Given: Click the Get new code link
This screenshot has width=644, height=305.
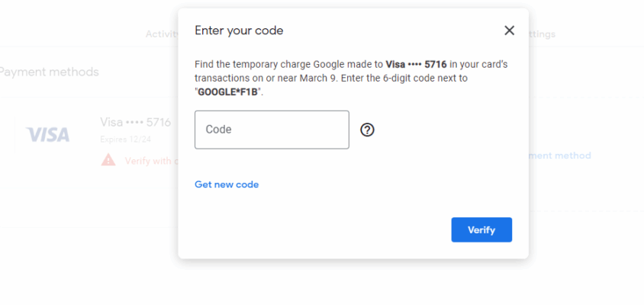Looking at the screenshot, I should point(227,185).
